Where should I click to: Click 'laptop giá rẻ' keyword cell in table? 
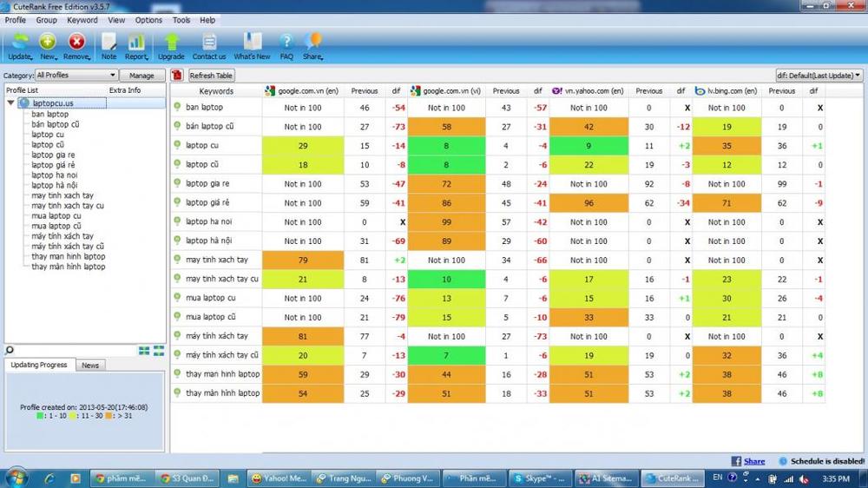tap(207, 202)
